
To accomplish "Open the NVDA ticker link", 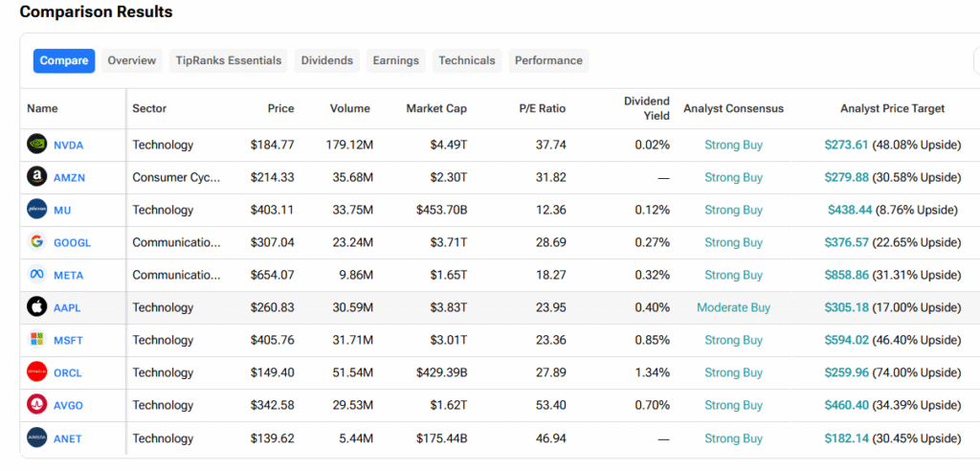I will point(68,146).
